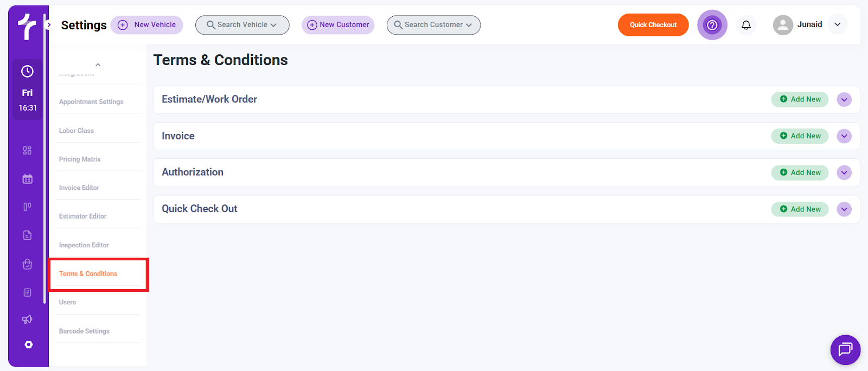Go to Barcode Settings menu item
Viewport: 868px width, 371px height.
[84, 331]
